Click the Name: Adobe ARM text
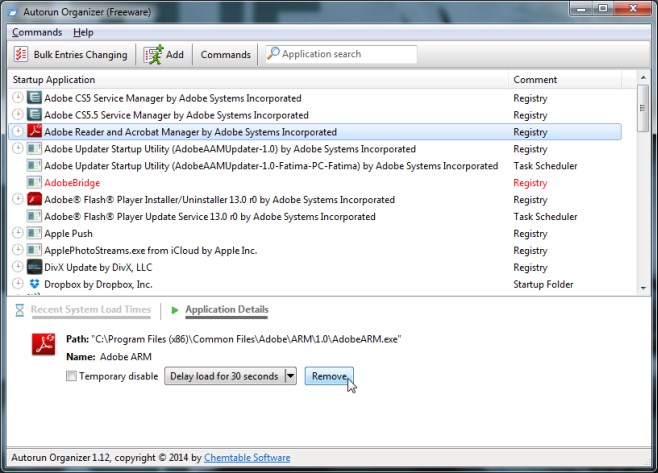658x473 pixels. coord(109,357)
